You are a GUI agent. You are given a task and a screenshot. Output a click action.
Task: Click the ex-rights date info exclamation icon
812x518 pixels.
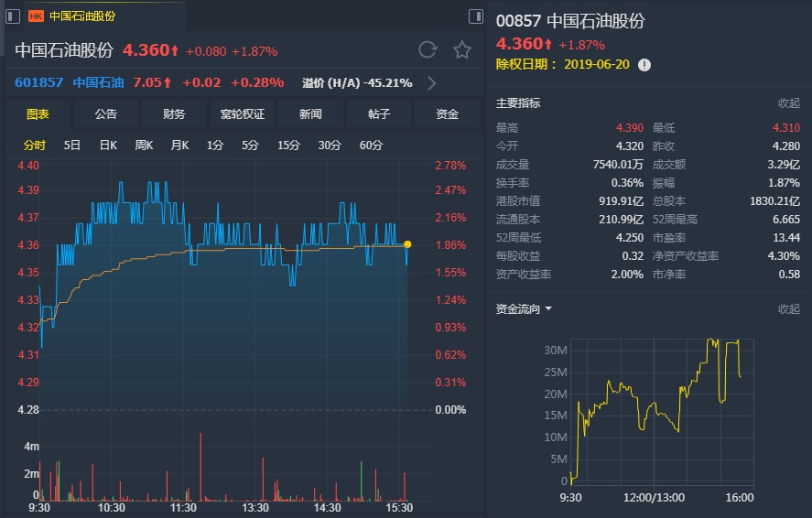[644, 65]
